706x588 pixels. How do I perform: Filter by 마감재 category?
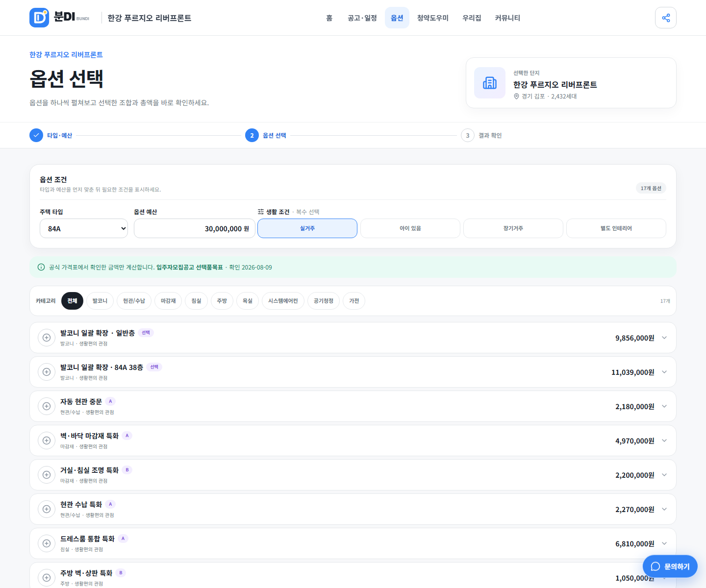click(x=168, y=301)
